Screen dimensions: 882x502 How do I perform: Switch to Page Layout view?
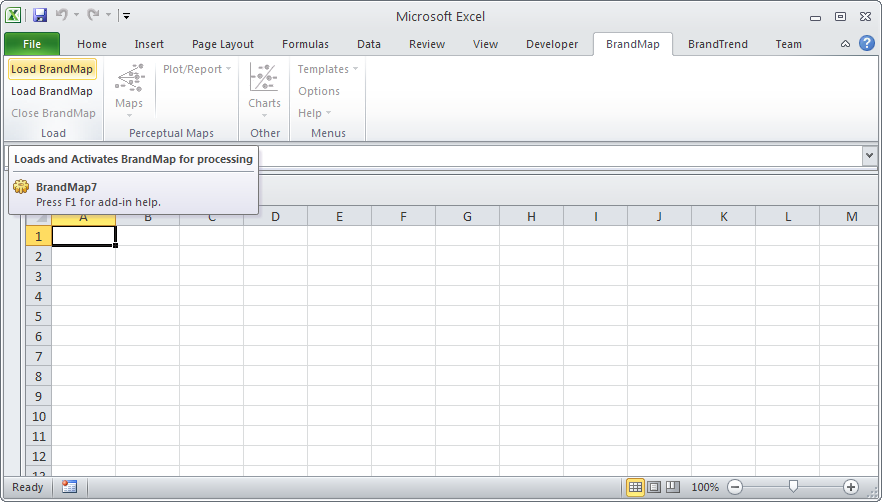[654, 487]
